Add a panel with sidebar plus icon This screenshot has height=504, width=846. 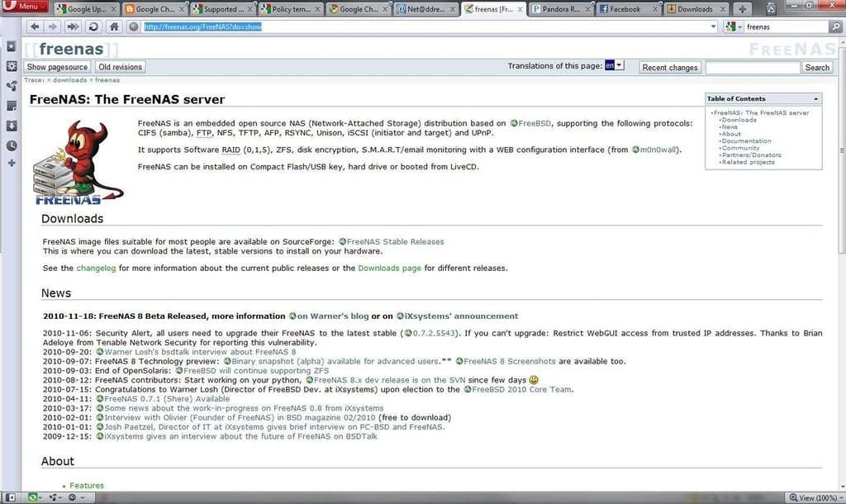coord(12,163)
